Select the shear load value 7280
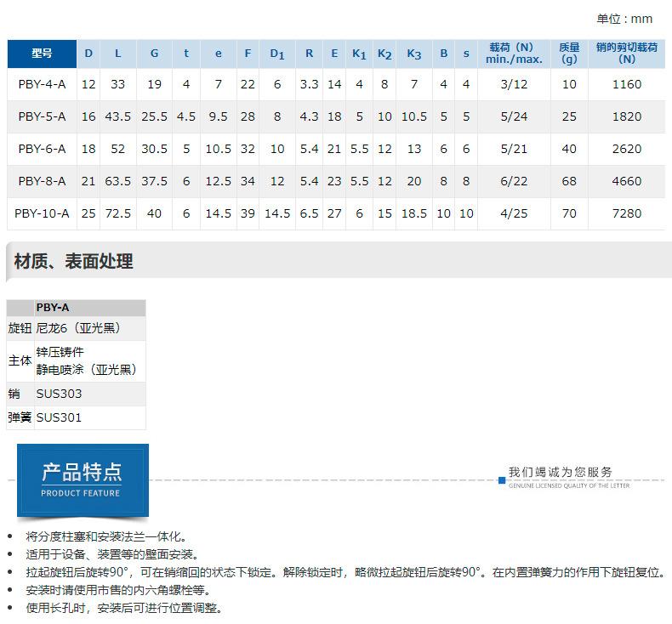The image size is (672, 624). click(x=627, y=213)
